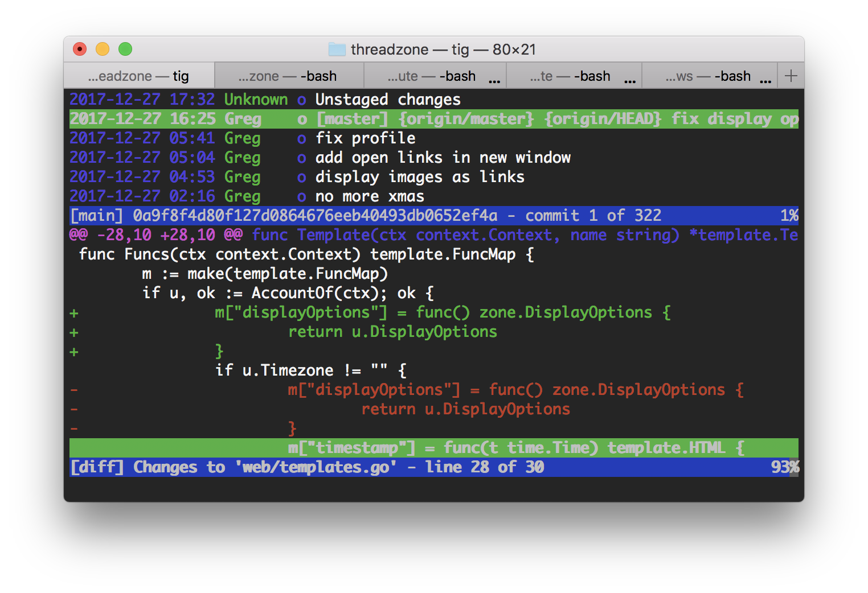Click 'add open links in new window' commit
This screenshot has height=593, width=868.
[x=443, y=158]
